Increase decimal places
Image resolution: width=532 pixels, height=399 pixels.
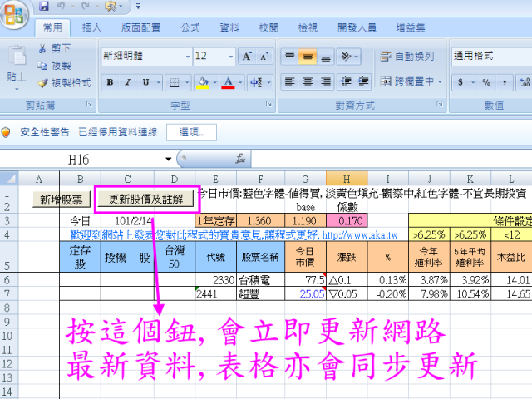(525, 82)
